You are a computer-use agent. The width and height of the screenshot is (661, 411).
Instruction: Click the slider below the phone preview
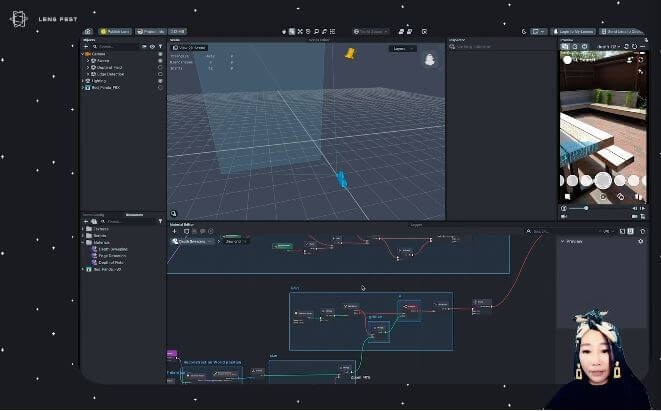[x=578, y=209]
